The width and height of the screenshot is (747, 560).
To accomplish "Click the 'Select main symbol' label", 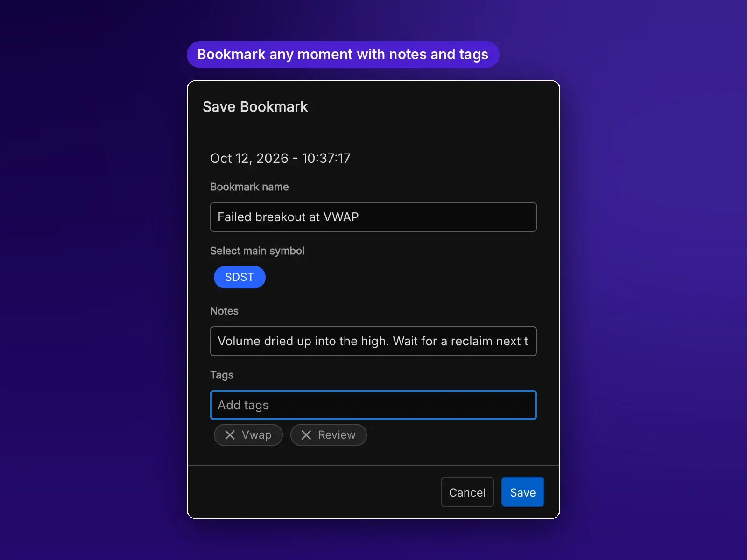I will click(257, 251).
